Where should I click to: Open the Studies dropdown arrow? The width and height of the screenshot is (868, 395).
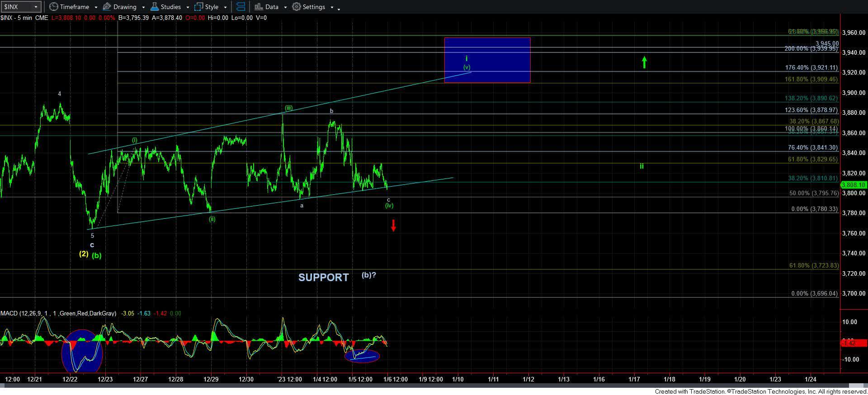tap(188, 7)
